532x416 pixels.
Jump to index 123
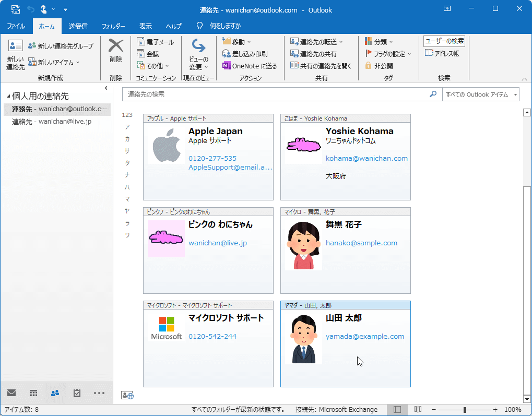pyautogui.click(x=127, y=115)
